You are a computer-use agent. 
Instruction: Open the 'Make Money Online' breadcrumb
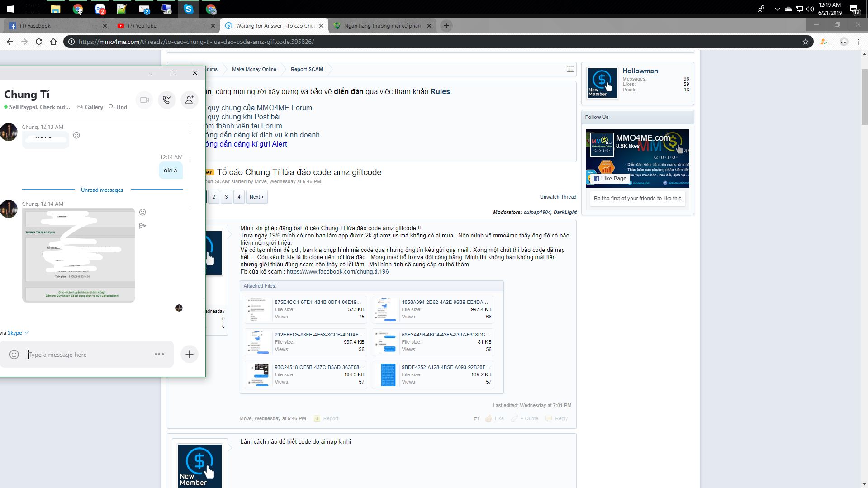pos(254,69)
